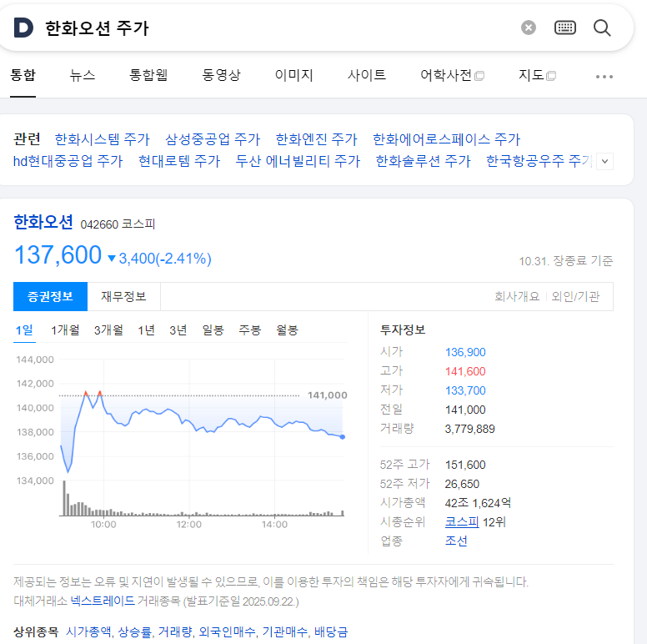Select the 증권정보 tab
The height and width of the screenshot is (644, 647).
click(x=50, y=296)
